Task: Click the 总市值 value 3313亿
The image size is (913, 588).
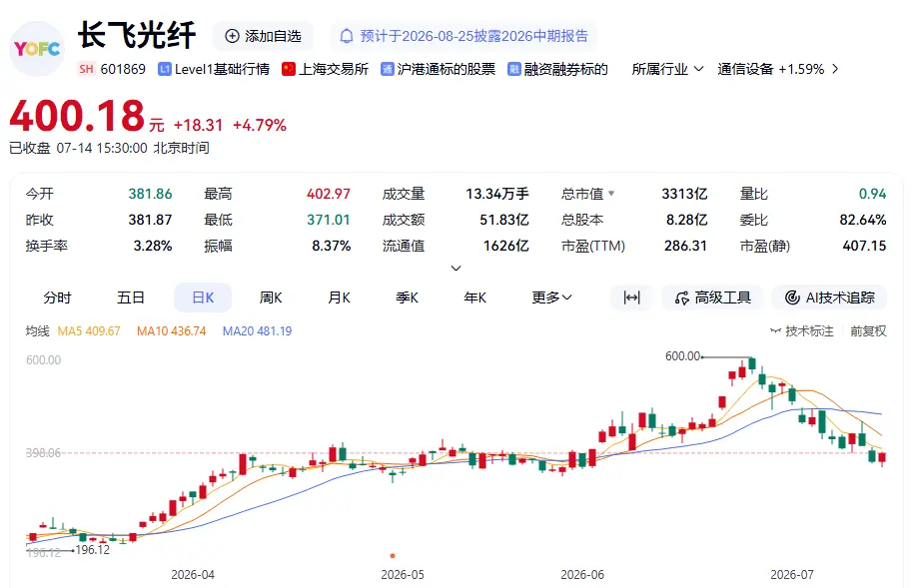Action: tap(684, 194)
